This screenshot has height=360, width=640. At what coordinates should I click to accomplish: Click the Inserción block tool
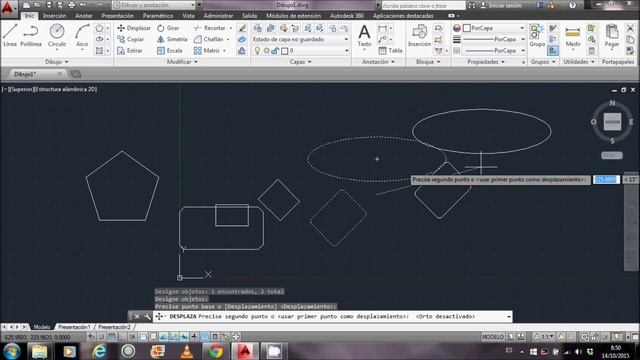point(419,35)
